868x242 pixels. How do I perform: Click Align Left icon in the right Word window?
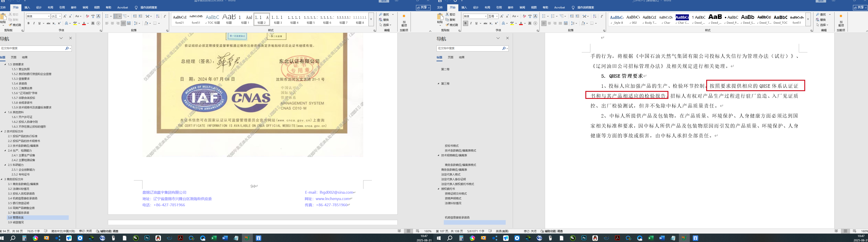tap(544, 23)
